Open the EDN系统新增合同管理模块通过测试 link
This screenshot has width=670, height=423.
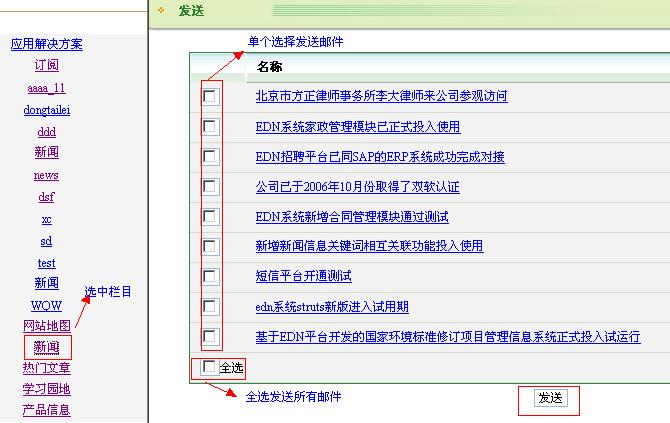pyautogui.click(x=352, y=217)
